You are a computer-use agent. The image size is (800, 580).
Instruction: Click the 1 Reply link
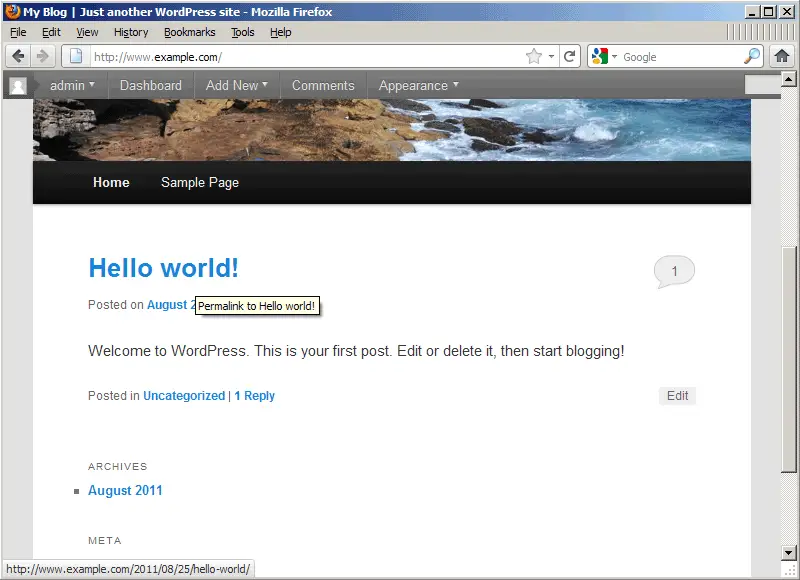click(254, 395)
